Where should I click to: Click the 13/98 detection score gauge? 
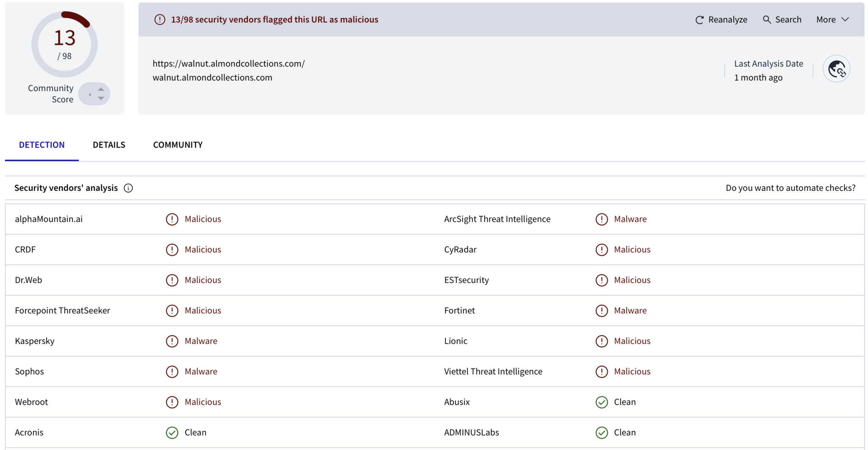pyautogui.click(x=64, y=44)
